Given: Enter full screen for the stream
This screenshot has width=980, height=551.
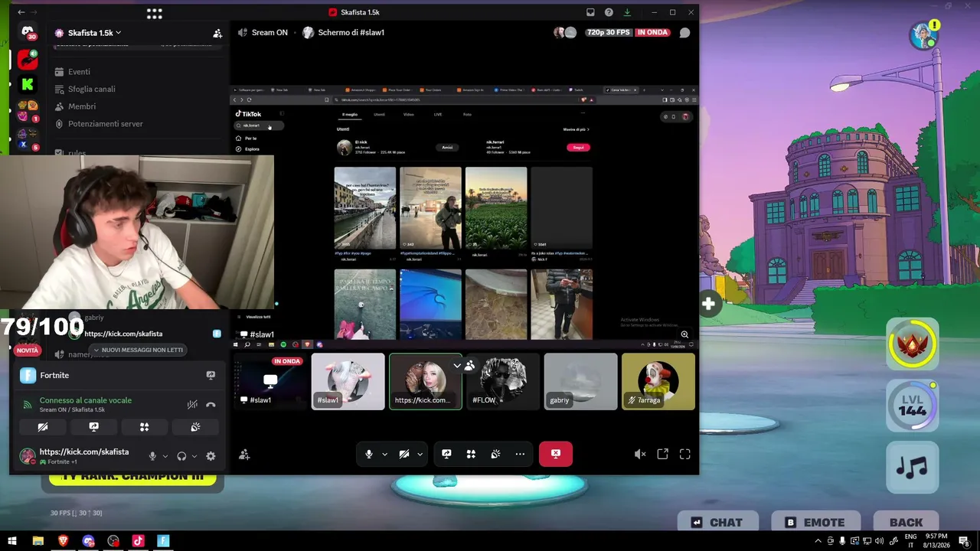Looking at the screenshot, I should 684,454.
